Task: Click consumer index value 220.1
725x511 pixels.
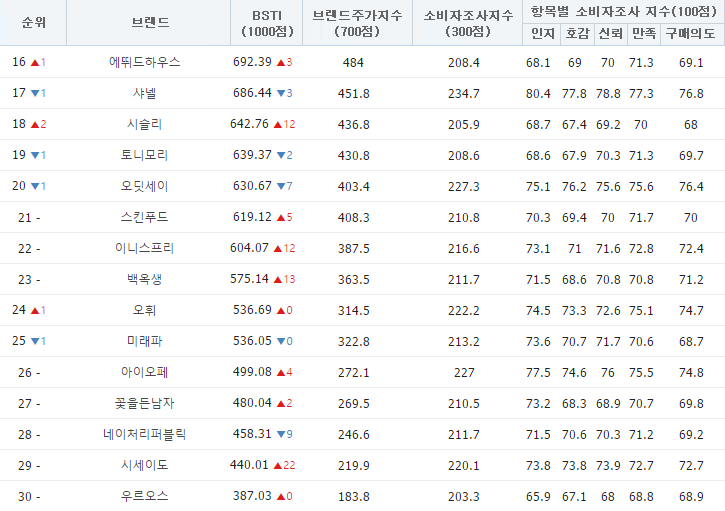Action: coord(464,465)
